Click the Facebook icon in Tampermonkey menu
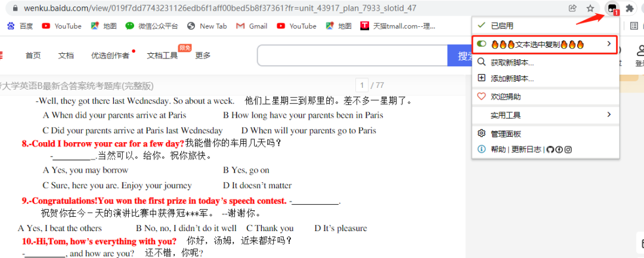Screen dimensions: 644x258 point(559,149)
